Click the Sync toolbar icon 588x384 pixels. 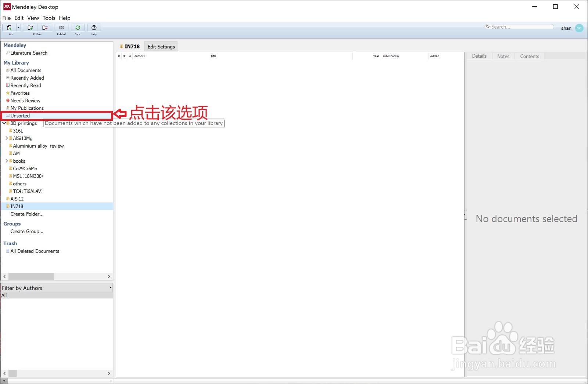78,28
